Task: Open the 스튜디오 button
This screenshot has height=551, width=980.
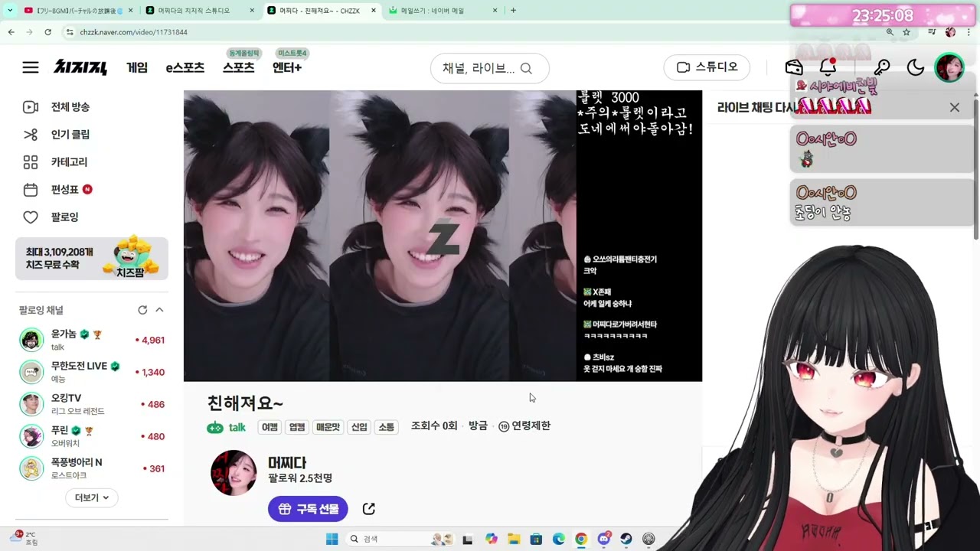Action: click(707, 67)
